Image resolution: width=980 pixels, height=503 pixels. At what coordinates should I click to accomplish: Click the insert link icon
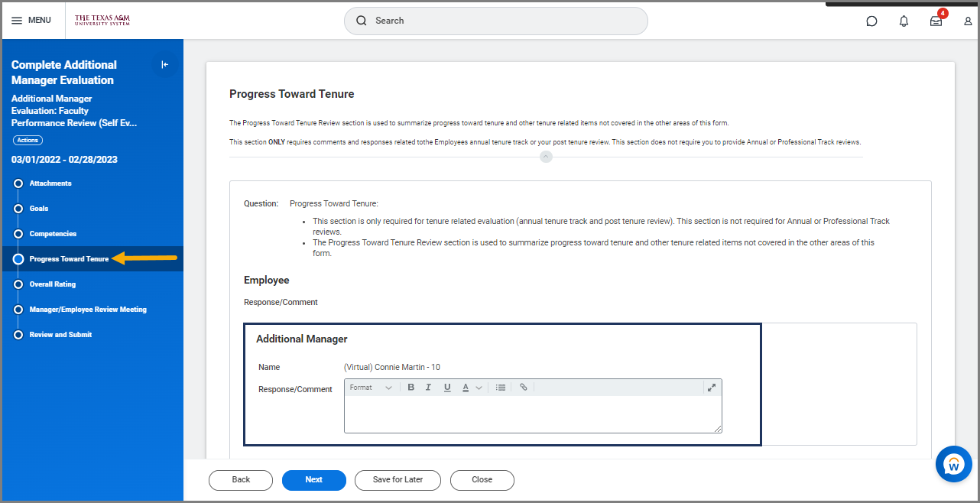pyautogui.click(x=524, y=388)
